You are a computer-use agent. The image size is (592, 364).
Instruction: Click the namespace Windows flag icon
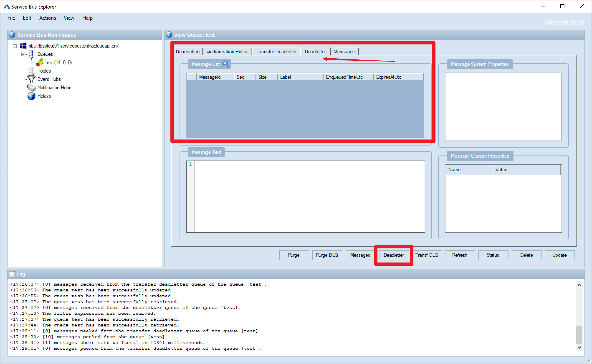23,46
